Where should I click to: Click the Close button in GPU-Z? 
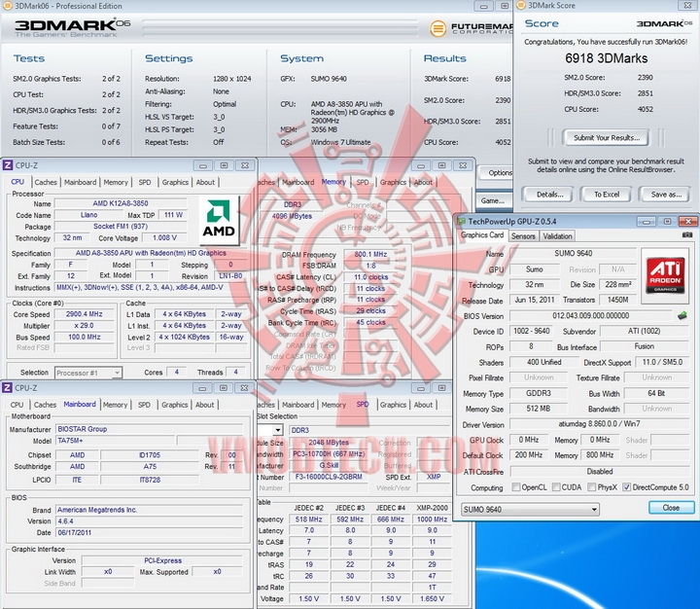pyautogui.click(x=671, y=508)
